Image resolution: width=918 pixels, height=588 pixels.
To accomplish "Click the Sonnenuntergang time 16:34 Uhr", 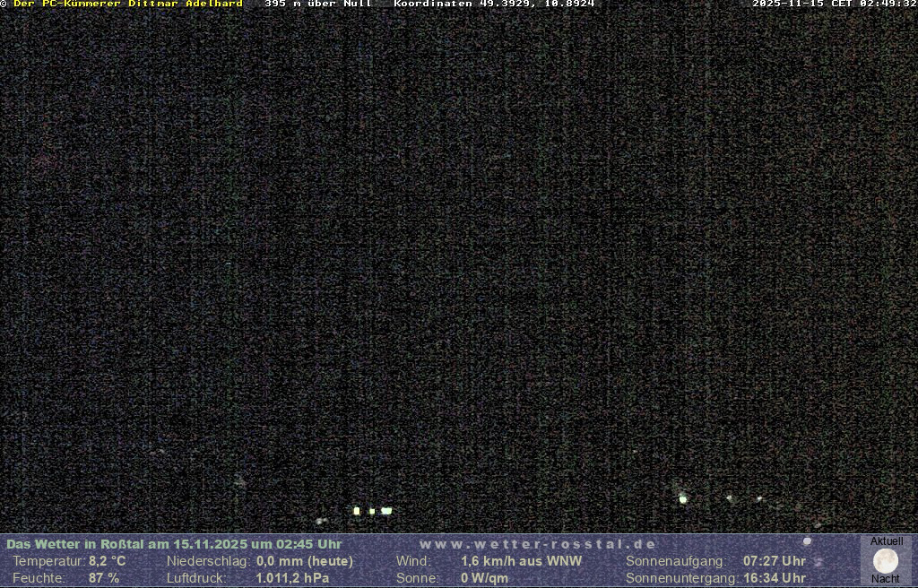I will coord(774,578).
